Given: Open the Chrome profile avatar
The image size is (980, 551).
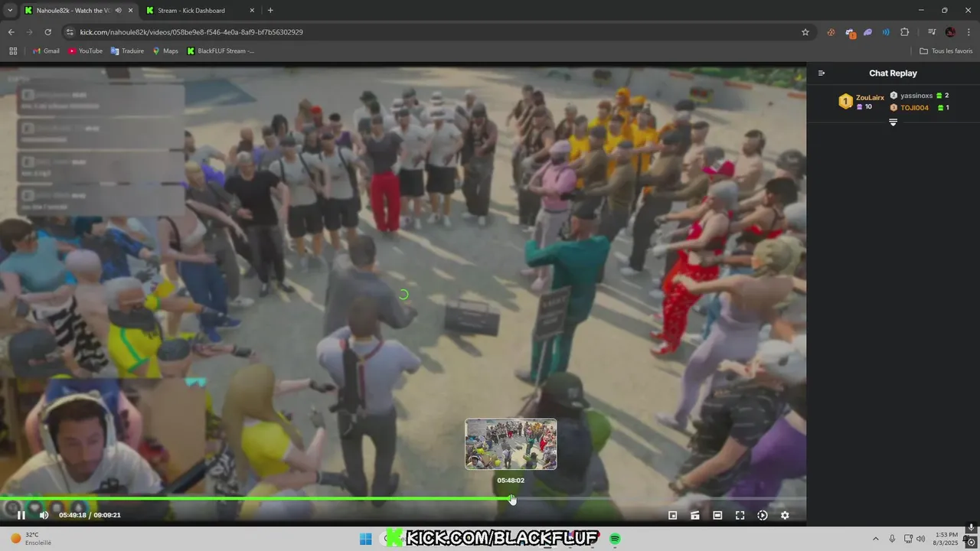Looking at the screenshot, I should pyautogui.click(x=950, y=32).
